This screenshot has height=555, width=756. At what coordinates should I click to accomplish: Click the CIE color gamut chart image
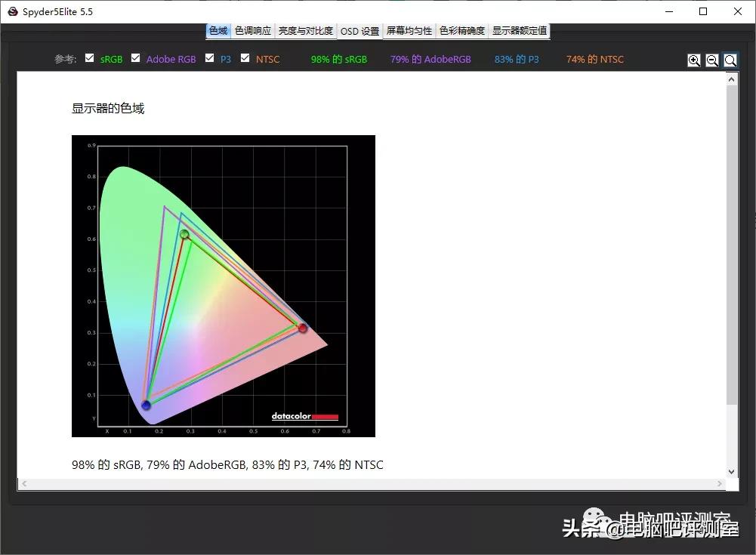(x=223, y=285)
